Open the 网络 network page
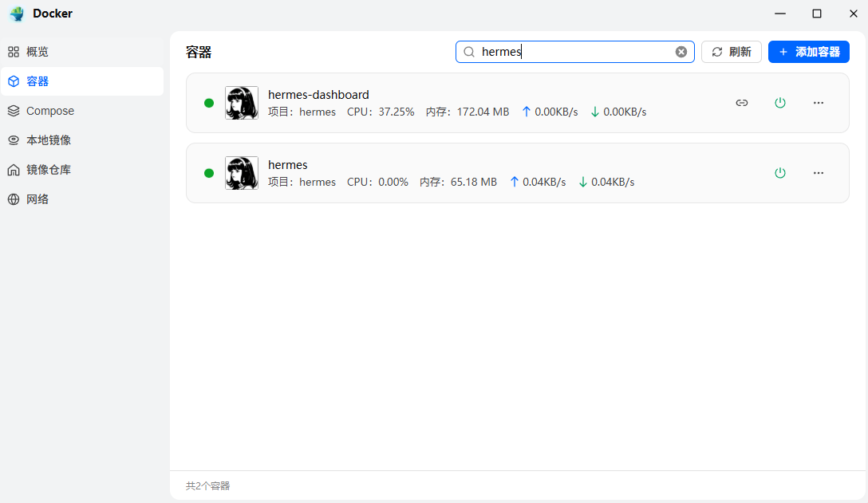 (x=82, y=199)
